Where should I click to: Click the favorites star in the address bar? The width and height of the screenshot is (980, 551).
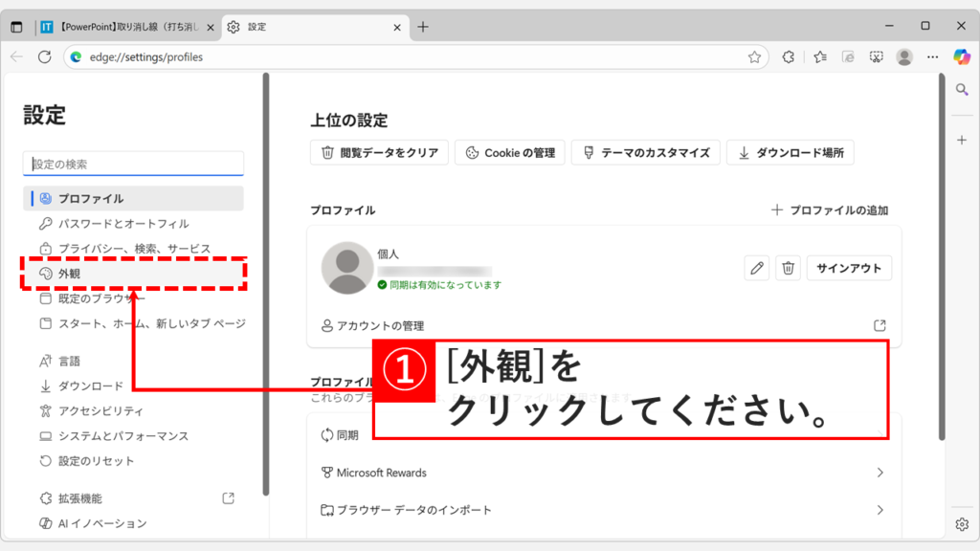754,56
